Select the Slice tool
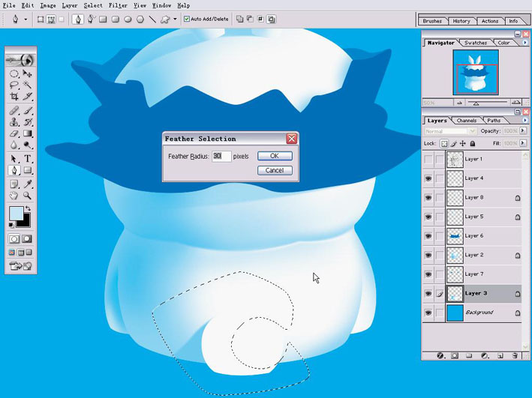This screenshot has height=398, width=532. point(28,97)
